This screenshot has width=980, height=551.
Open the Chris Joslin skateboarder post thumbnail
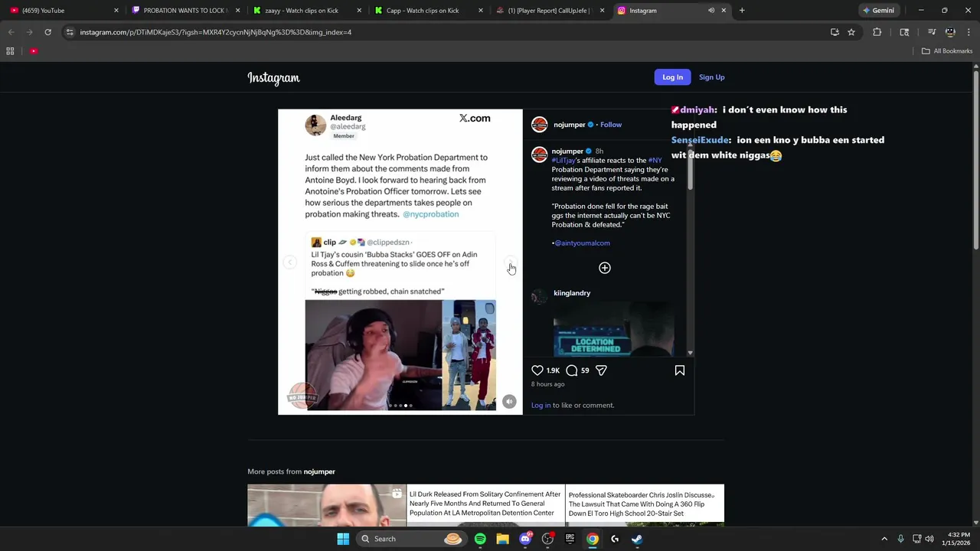[645, 505]
